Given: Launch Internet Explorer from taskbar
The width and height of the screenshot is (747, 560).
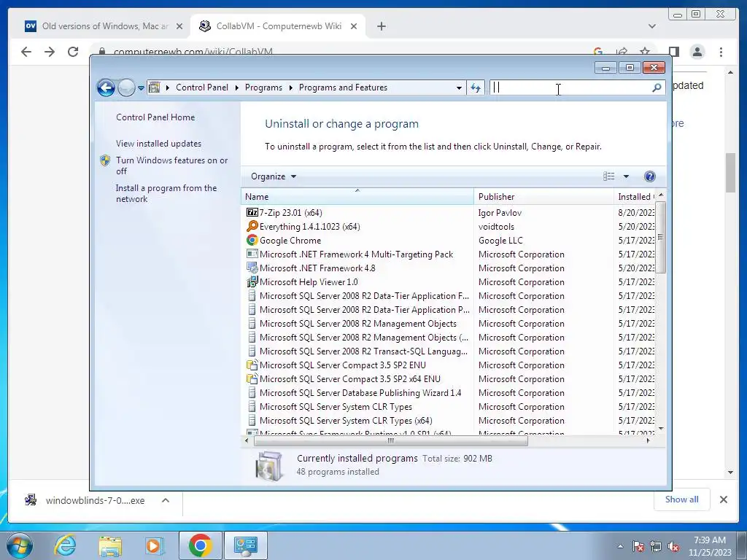Looking at the screenshot, I should click(65, 545).
